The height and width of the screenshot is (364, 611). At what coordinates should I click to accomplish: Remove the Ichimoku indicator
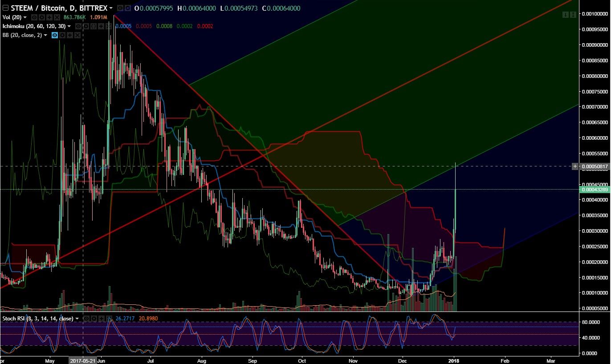tap(109, 26)
